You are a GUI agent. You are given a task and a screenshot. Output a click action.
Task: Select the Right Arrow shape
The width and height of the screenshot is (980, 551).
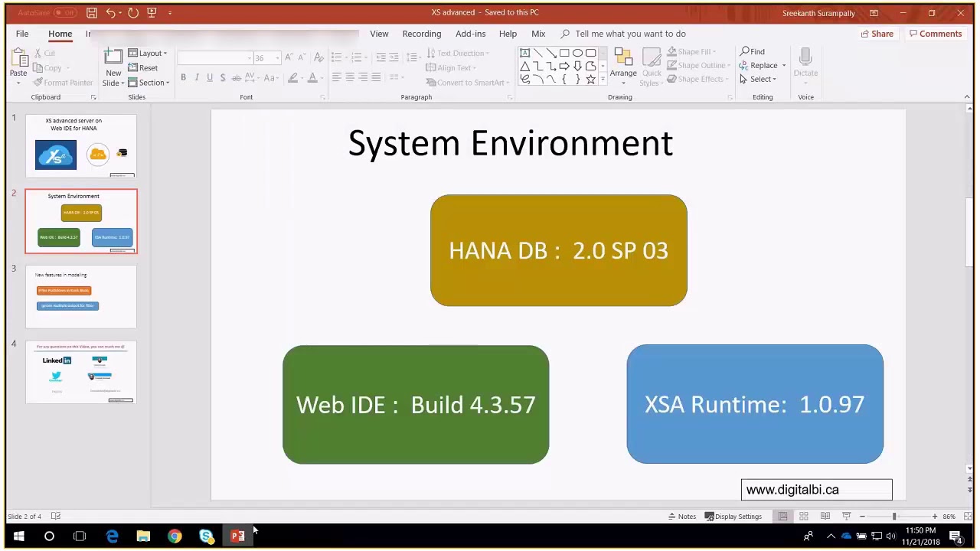coord(564,67)
